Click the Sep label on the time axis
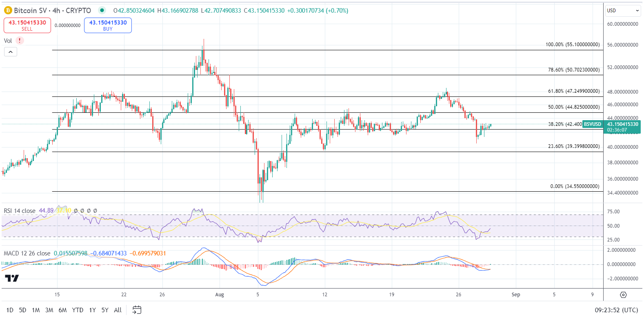The image size is (644, 320). [x=516, y=295]
